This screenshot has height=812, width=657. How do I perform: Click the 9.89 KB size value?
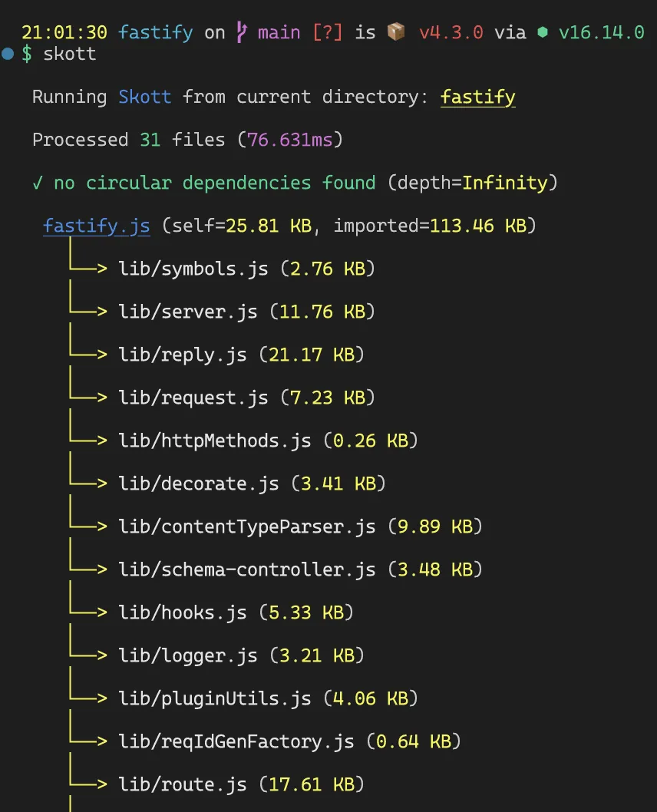click(435, 526)
